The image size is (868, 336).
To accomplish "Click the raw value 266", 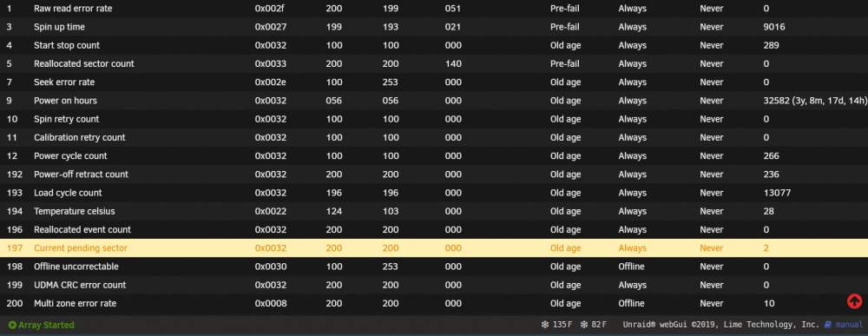I will (x=771, y=156).
